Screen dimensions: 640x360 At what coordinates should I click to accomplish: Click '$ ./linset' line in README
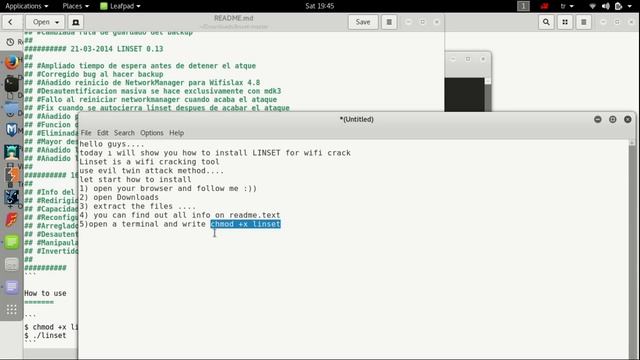pos(45,335)
